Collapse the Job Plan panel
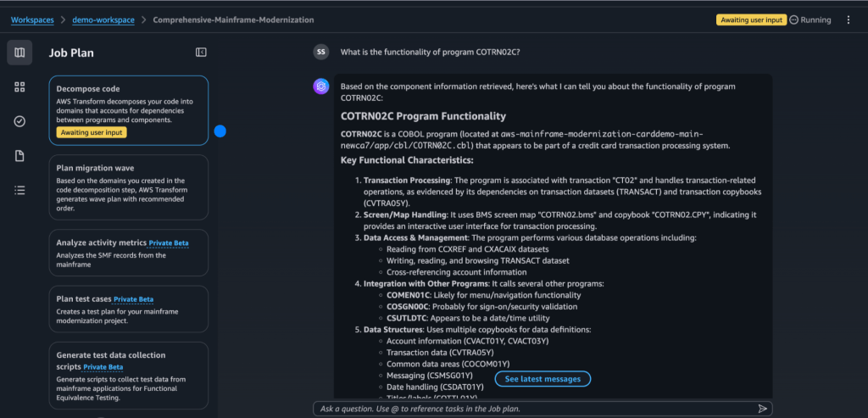868x418 pixels. click(201, 53)
